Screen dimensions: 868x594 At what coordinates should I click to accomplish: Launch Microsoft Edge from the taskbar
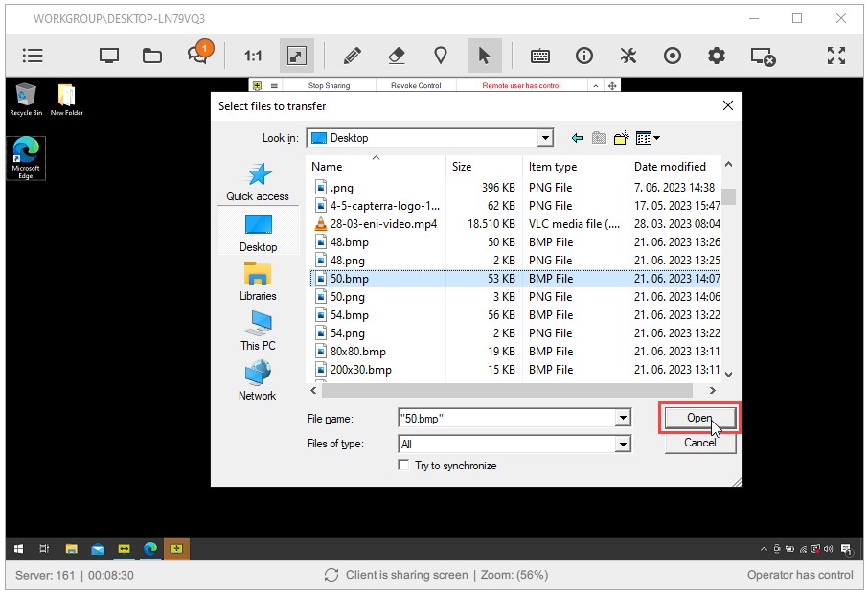148,549
